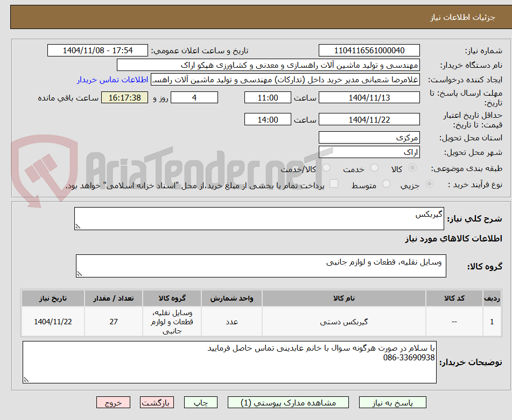Select the خدمت radio button
The image size is (512, 420).
[x=375, y=168]
